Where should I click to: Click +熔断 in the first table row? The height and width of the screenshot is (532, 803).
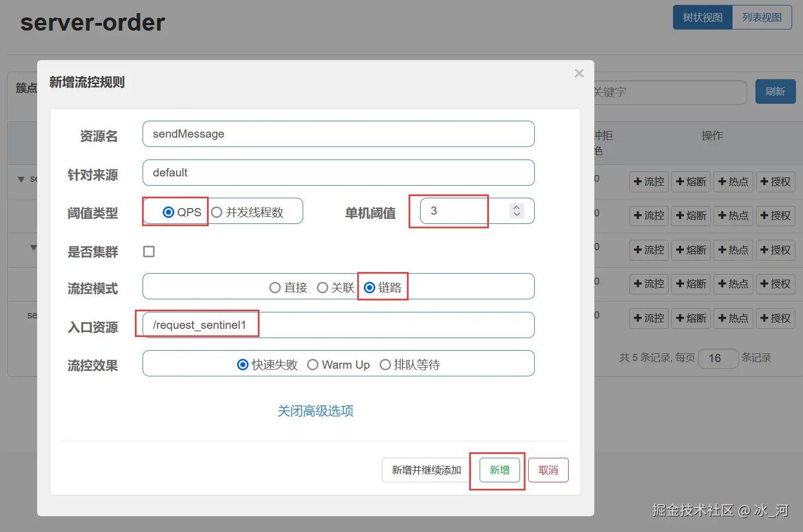click(x=691, y=182)
